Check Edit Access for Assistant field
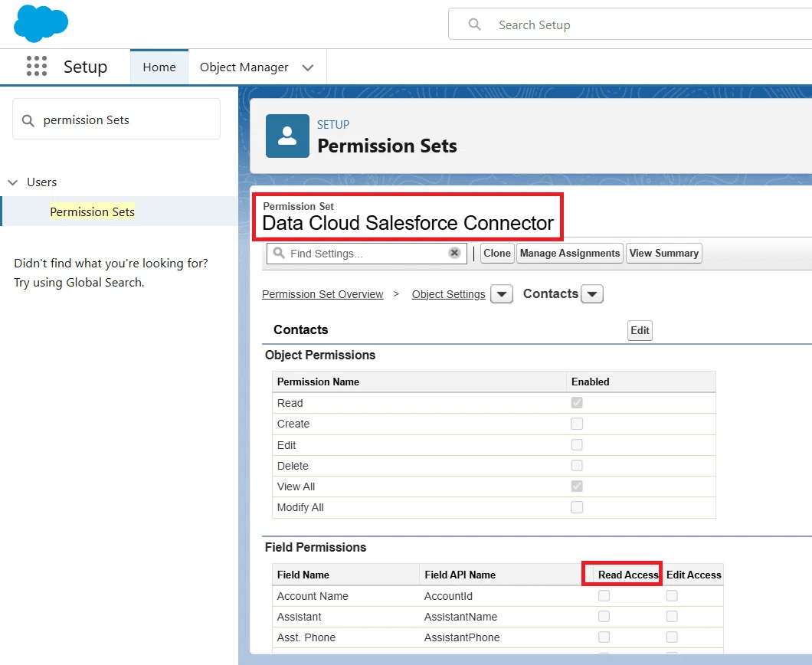 [x=672, y=616]
